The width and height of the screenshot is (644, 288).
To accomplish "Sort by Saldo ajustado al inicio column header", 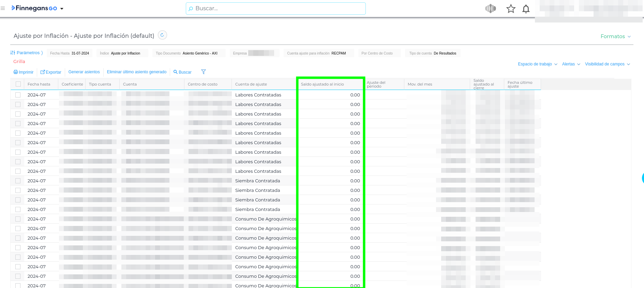I will pyautogui.click(x=322, y=84).
